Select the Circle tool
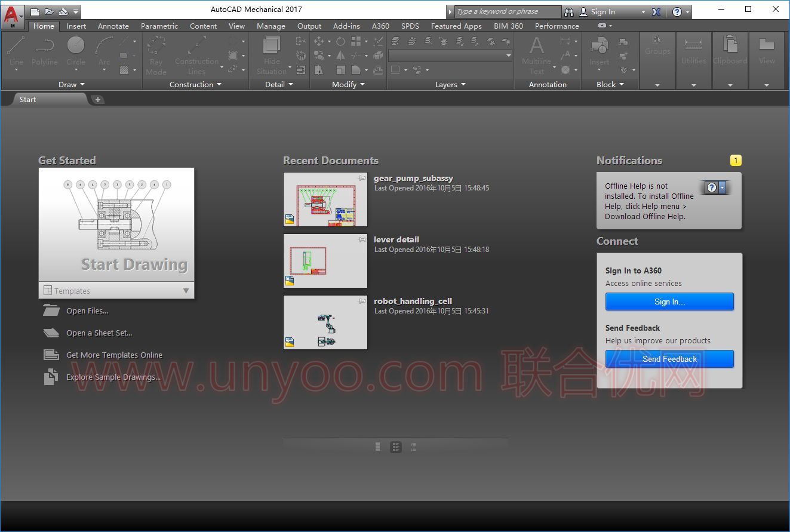 pyautogui.click(x=75, y=51)
